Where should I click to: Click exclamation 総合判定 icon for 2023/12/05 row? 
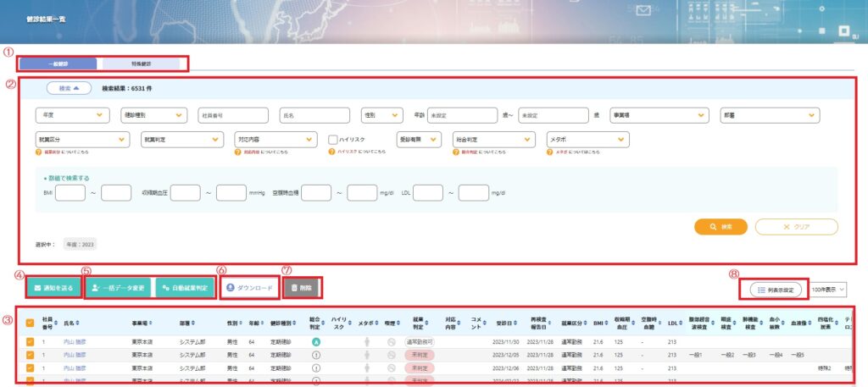click(316, 355)
